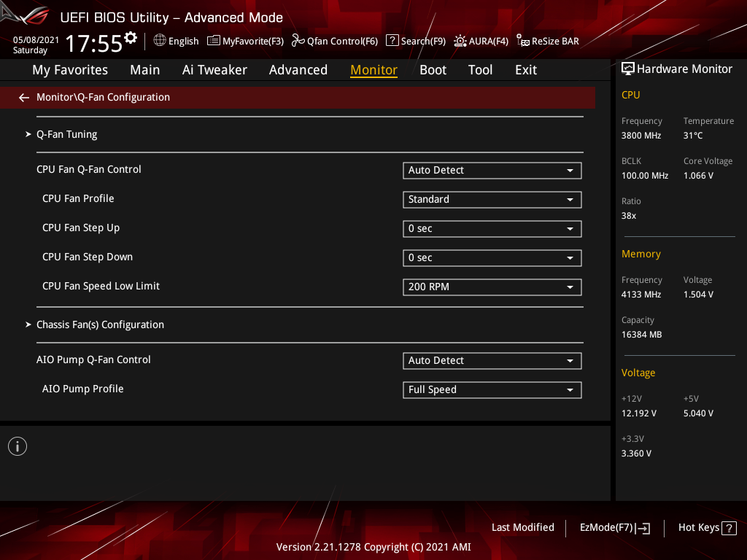
Task: Switch to Ai Tweaker tab
Action: pos(214,70)
